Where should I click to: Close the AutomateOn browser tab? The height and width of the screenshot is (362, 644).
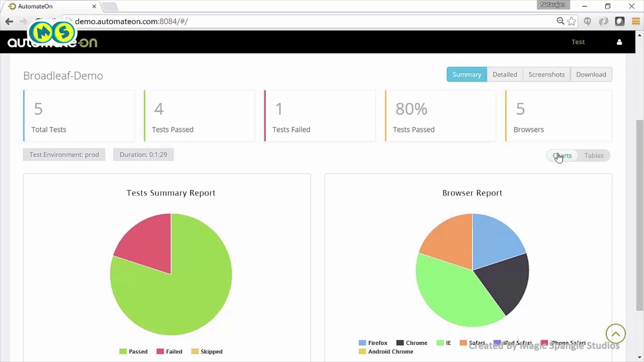94,7
